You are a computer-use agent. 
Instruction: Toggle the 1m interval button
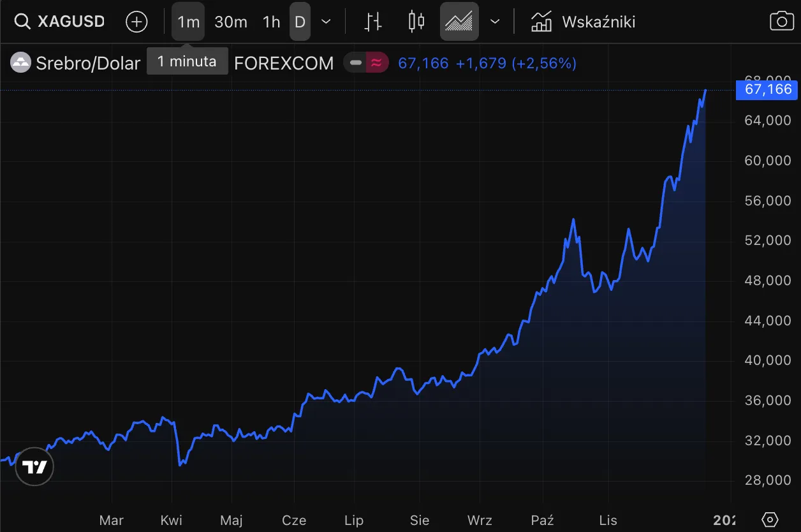point(188,22)
